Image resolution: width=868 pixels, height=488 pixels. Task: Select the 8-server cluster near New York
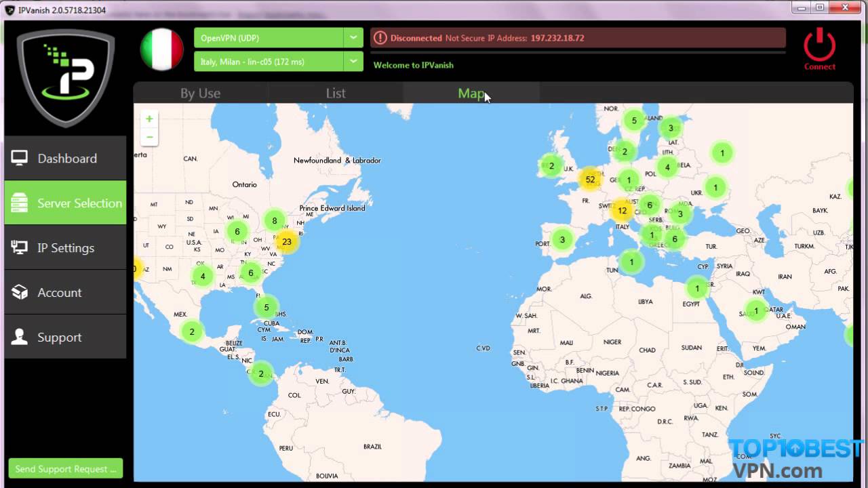coord(275,220)
